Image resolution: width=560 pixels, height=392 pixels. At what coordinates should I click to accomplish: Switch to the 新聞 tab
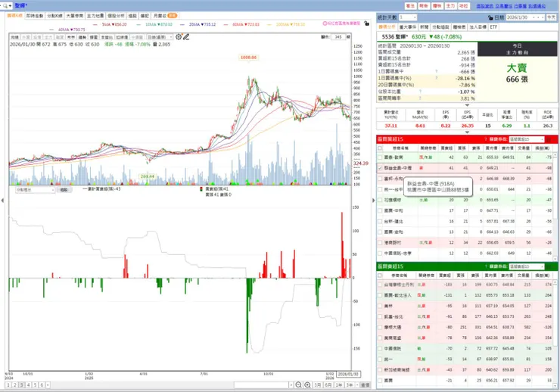click(x=424, y=27)
